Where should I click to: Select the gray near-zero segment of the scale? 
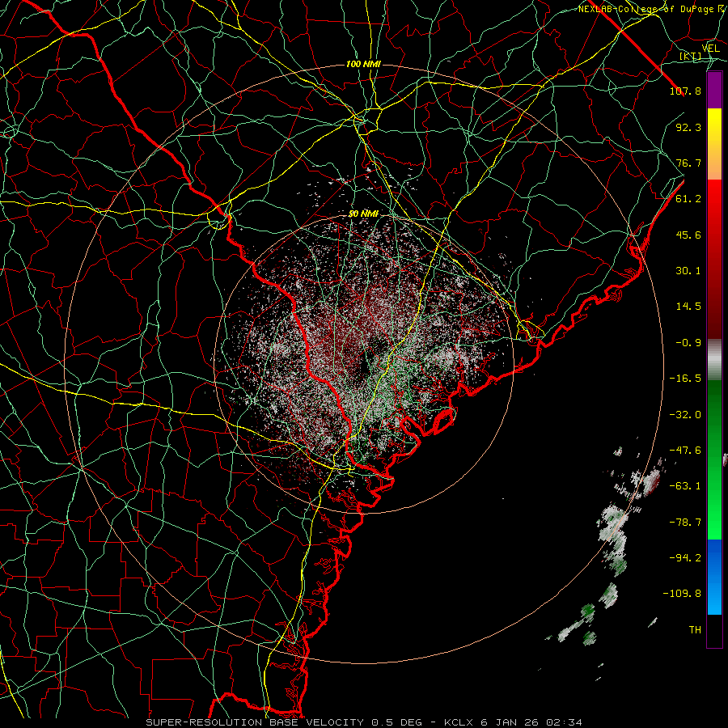pyautogui.click(x=714, y=360)
